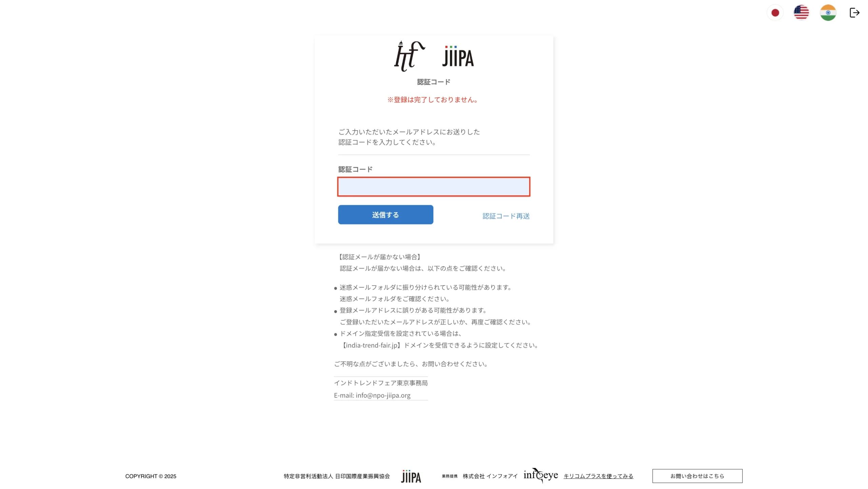Choose the India flag language icon
868x489 pixels.
(828, 13)
